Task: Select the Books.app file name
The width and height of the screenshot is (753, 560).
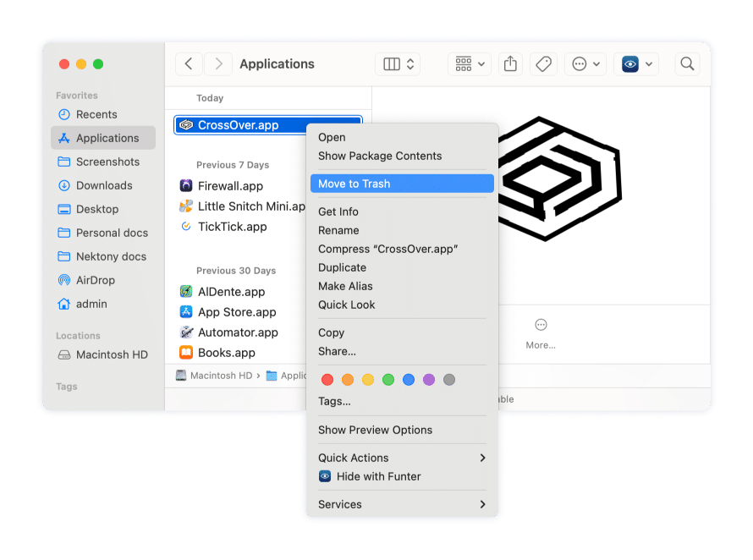Action: 227,353
